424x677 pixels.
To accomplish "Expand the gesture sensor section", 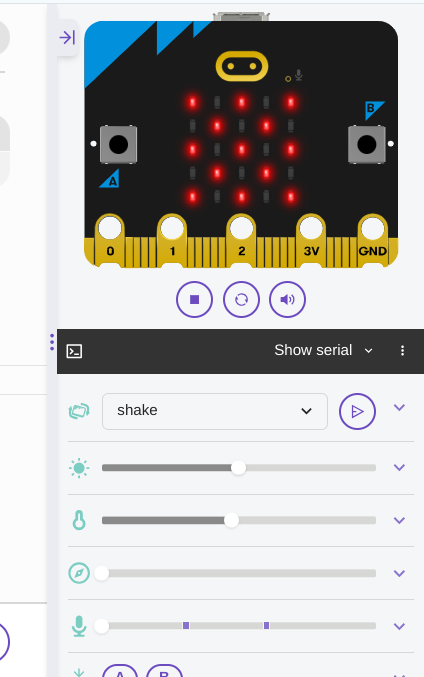I will click(399, 408).
